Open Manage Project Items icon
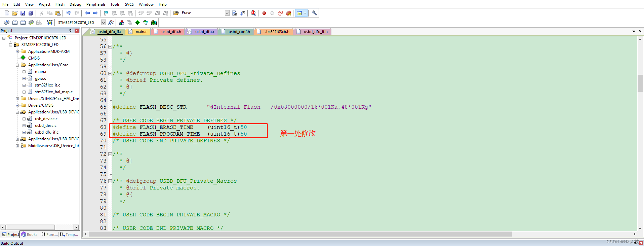The width and height of the screenshot is (644, 247). pyautogui.click(x=122, y=23)
